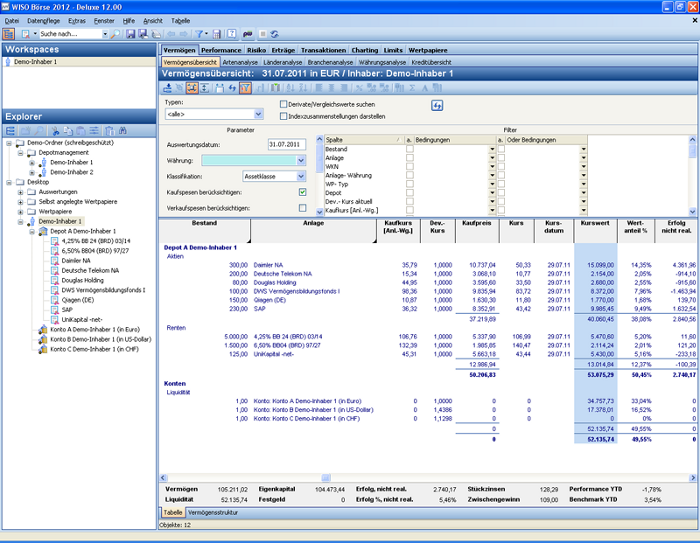Viewport: 700px width, 543px height.
Task: Switch to the Charting tab
Action: [364, 50]
